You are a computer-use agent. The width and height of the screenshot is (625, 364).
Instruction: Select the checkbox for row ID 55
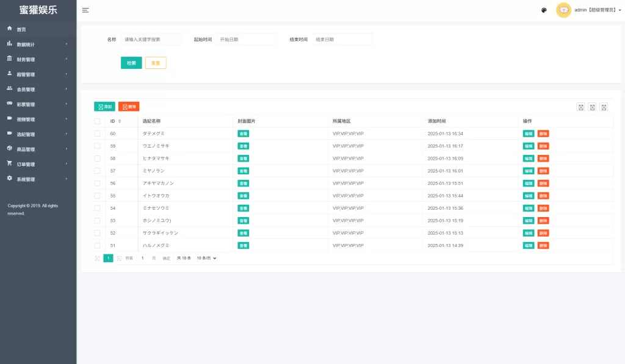click(97, 196)
